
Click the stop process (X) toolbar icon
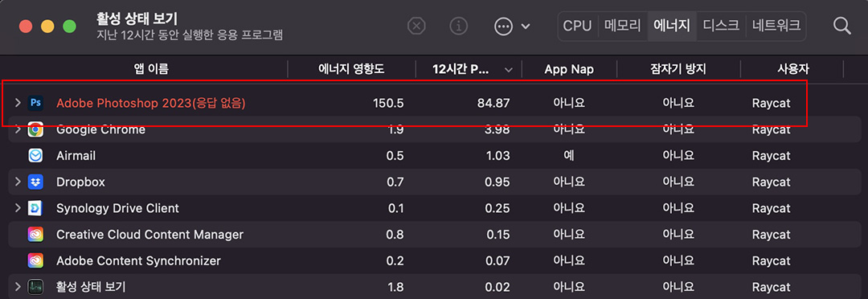[416, 26]
